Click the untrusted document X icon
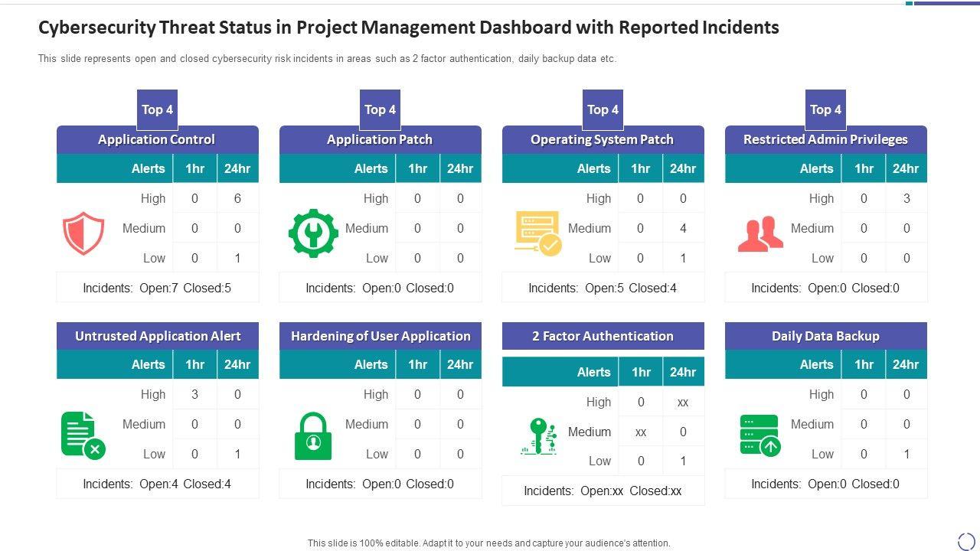This screenshot has height=551, width=980. [x=83, y=435]
